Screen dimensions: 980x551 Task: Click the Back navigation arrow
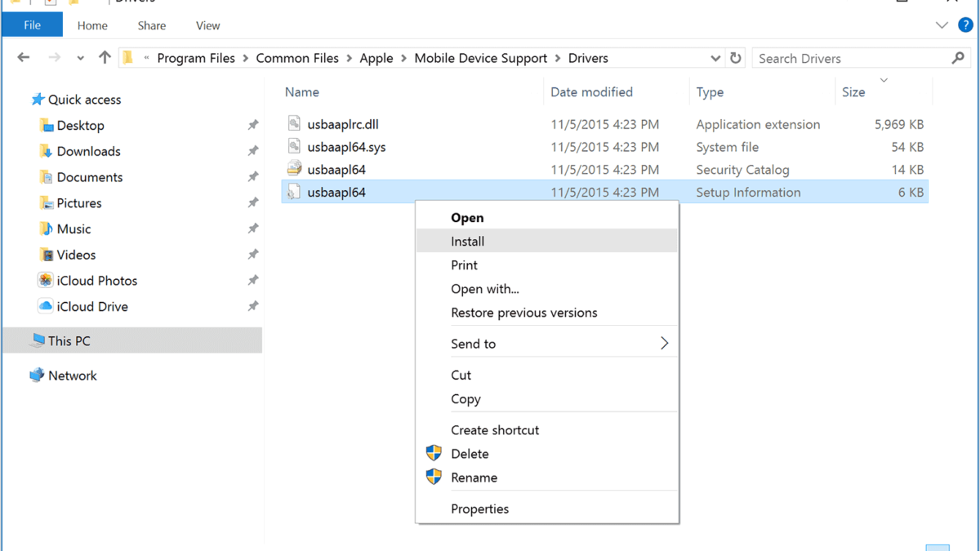coord(24,58)
